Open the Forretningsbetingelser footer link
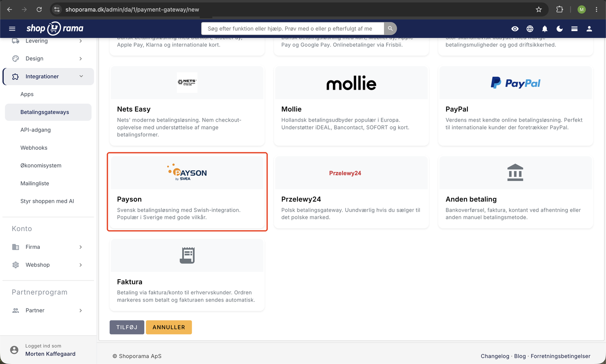Screen dimensions: 606x364 [561, 356]
